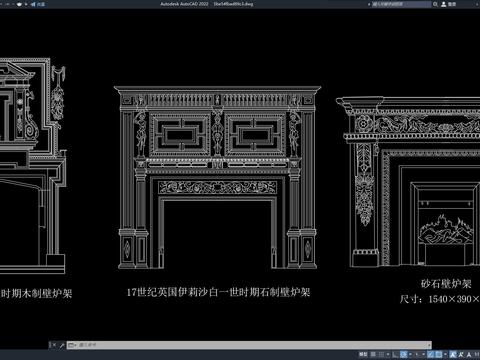Toggle object snap highlighted square icon
The width and height of the screenshot is (480, 360).
[x=439, y=354]
